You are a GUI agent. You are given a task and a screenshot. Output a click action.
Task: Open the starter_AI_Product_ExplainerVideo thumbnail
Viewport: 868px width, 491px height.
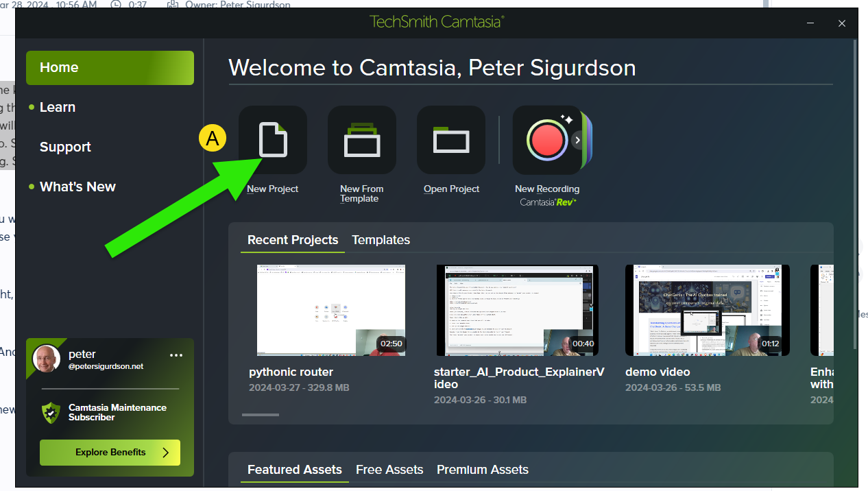pyautogui.click(x=517, y=310)
